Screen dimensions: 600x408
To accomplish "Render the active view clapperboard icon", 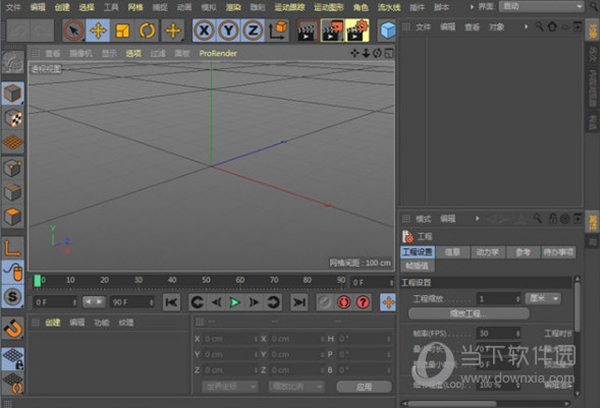I will (307, 30).
